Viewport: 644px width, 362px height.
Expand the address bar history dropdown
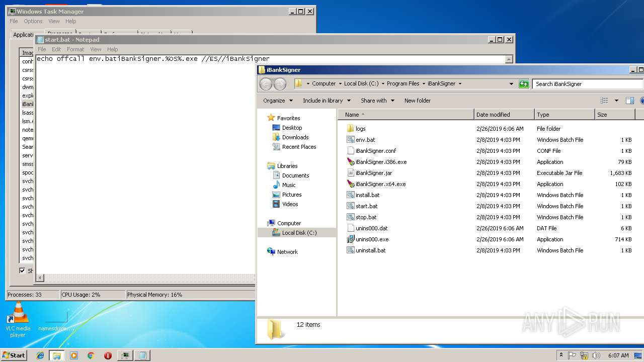pyautogui.click(x=511, y=84)
